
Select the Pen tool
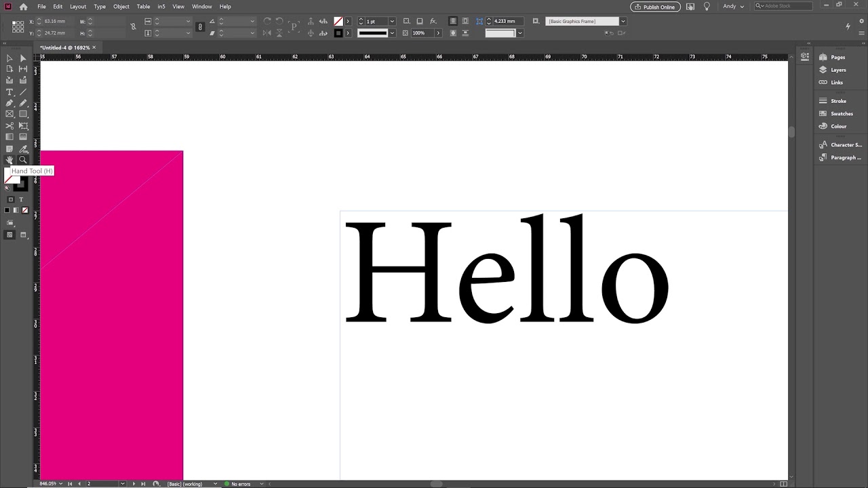pyautogui.click(x=9, y=103)
